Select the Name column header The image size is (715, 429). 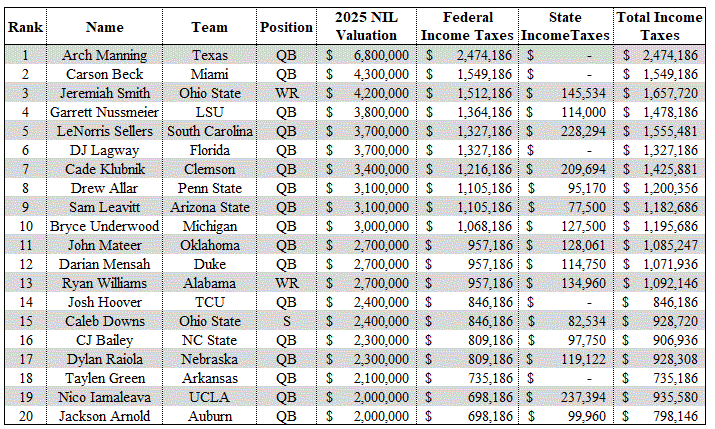(105, 27)
